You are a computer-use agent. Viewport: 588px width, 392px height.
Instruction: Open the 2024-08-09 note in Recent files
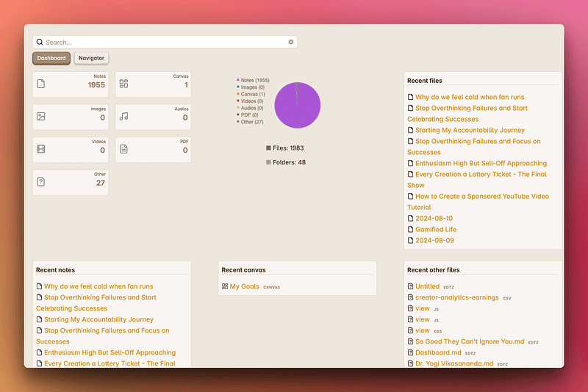(434, 240)
